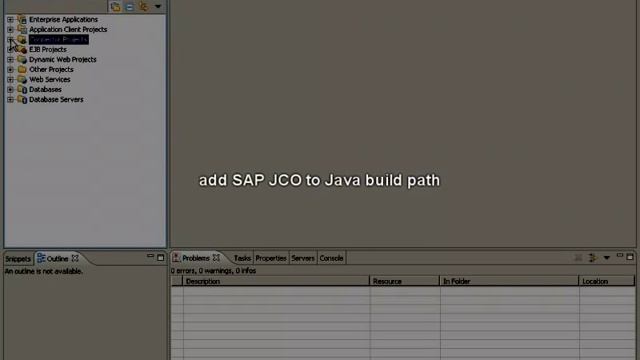Click the Enterprise Applications folder icon

[22, 19]
